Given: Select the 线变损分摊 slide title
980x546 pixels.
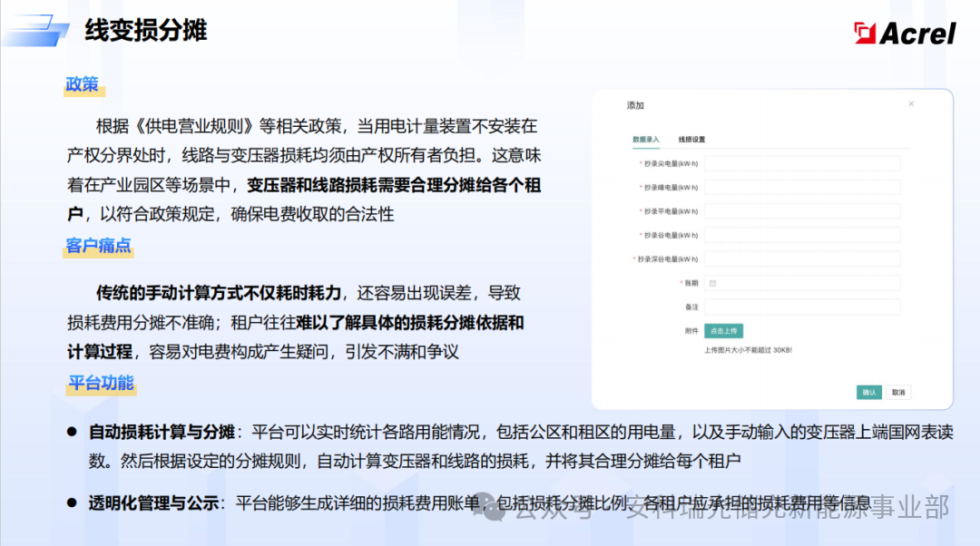Looking at the screenshot, I should 145,30.
